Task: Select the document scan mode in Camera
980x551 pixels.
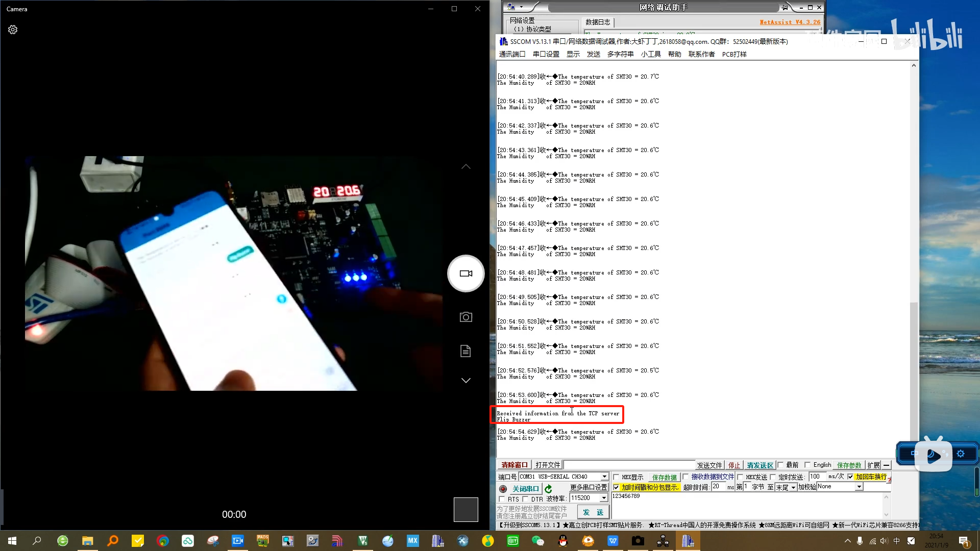Action: point(465,350)
